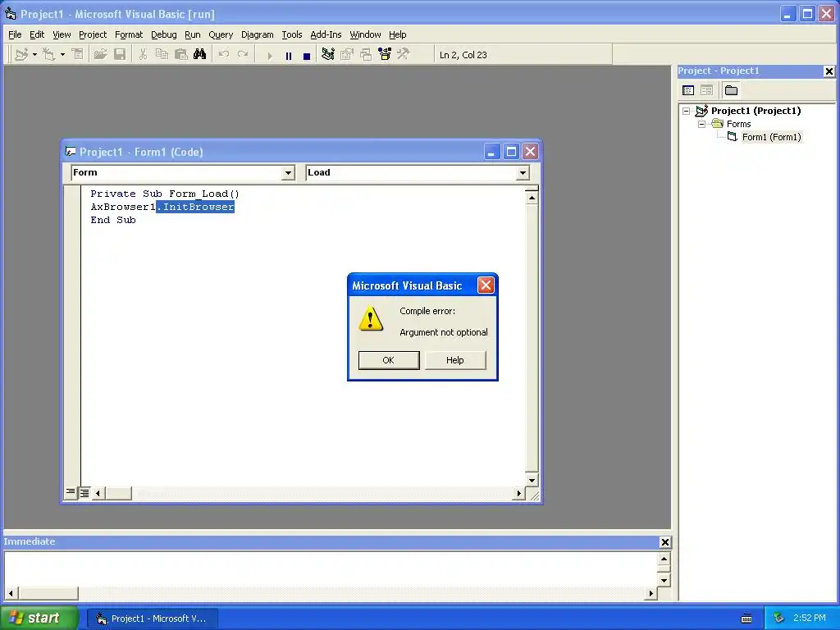Click the Menu Editor toolbar icon
The height and width of the screenshot is (630, 840).
[x=78, y=55]
